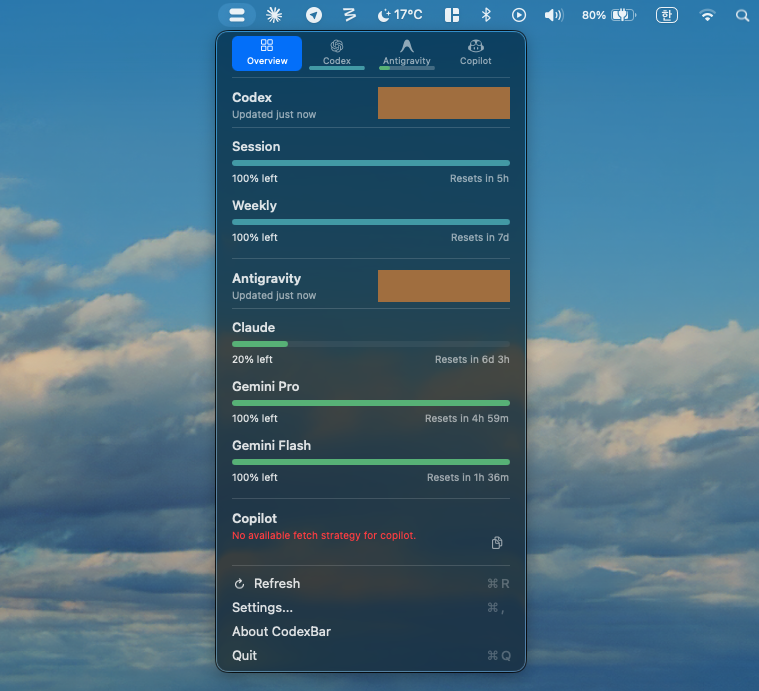Viewport: 759px width, 691px height.
Task: Click 'No available fetch strategy for copilot.' error
Action: 324,536
